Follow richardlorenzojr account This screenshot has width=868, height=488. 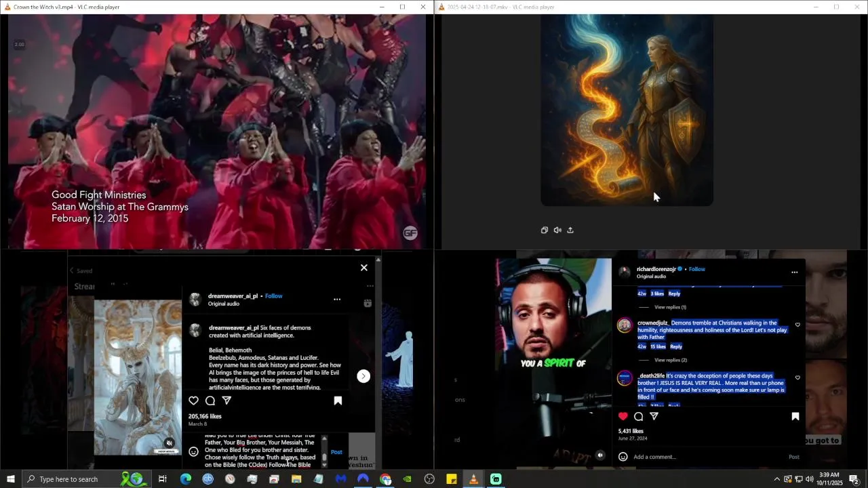697,269
